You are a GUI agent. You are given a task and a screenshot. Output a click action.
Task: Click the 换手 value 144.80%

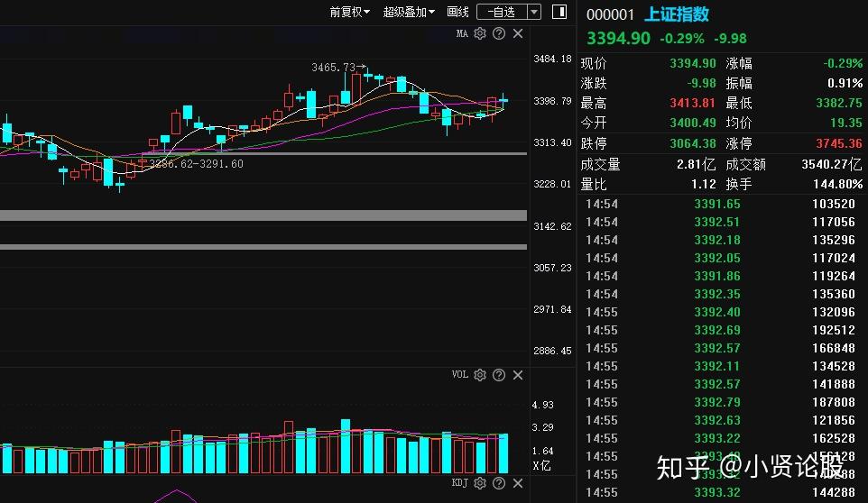(837, 184)
